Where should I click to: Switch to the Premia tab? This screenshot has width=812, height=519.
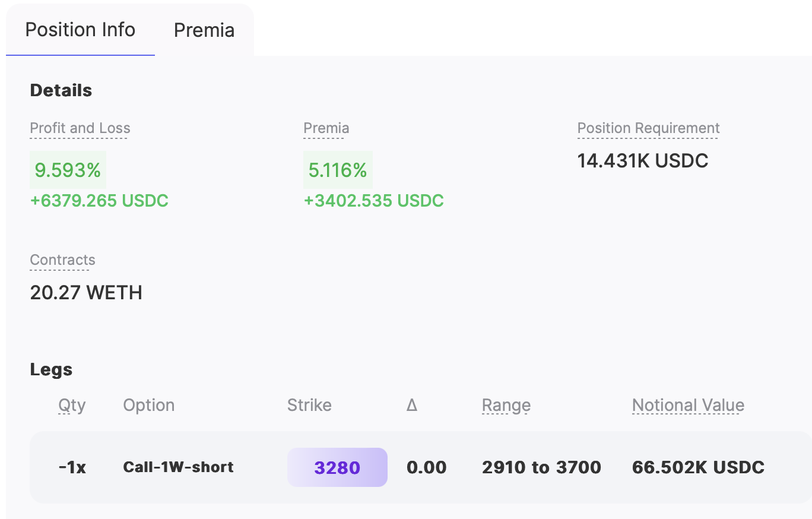204,30
